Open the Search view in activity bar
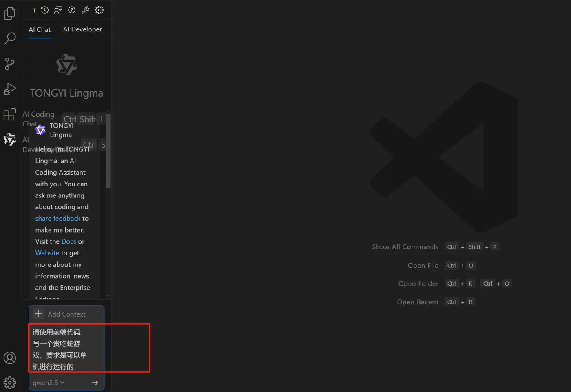 click(10, 38)
